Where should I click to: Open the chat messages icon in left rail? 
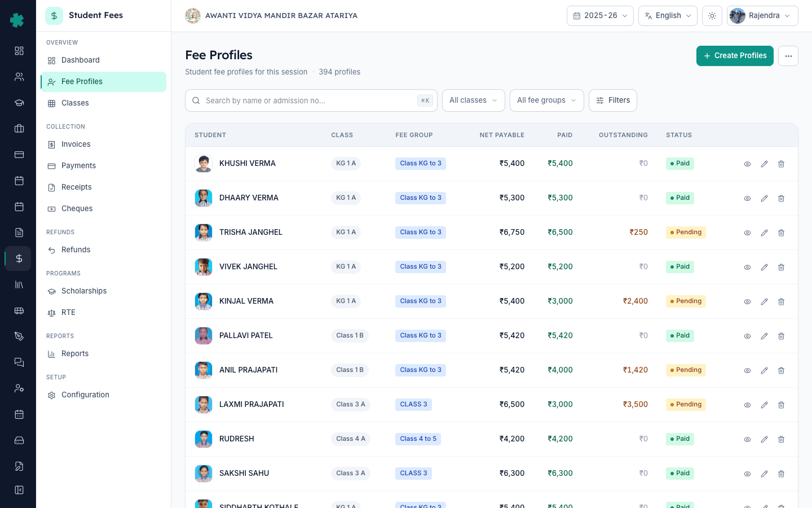click(x=19, y=362)
